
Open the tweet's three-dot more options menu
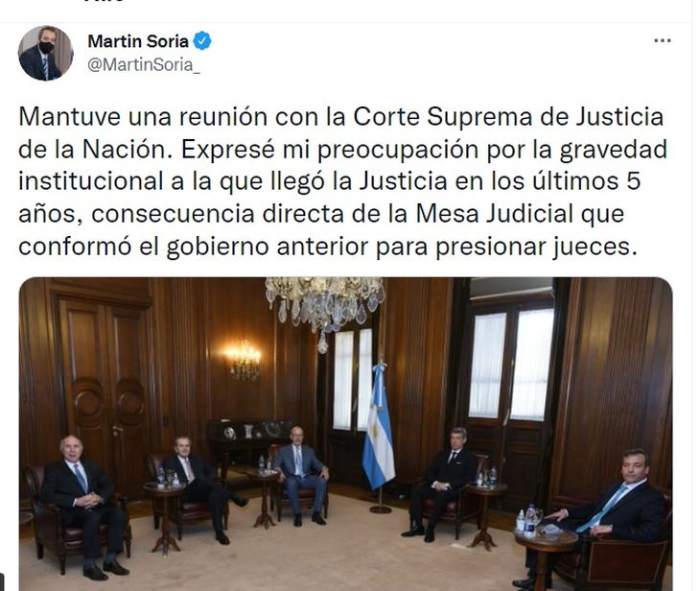662,41
